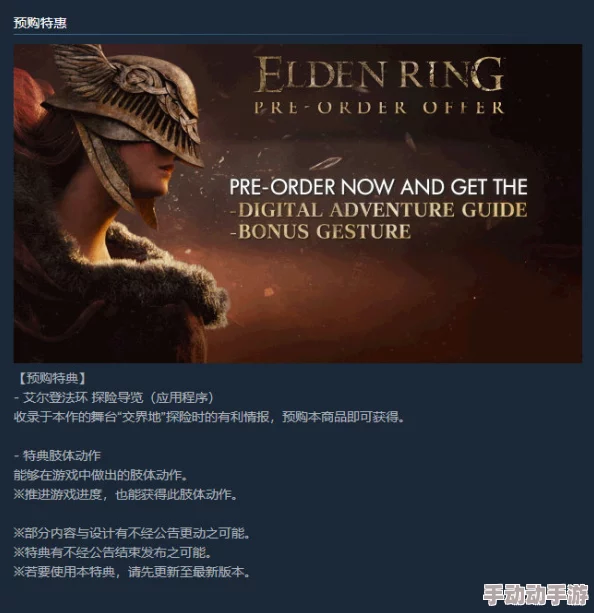Select the 艾尔登法环 探险导览（应用程序）line

pos(115,398)
